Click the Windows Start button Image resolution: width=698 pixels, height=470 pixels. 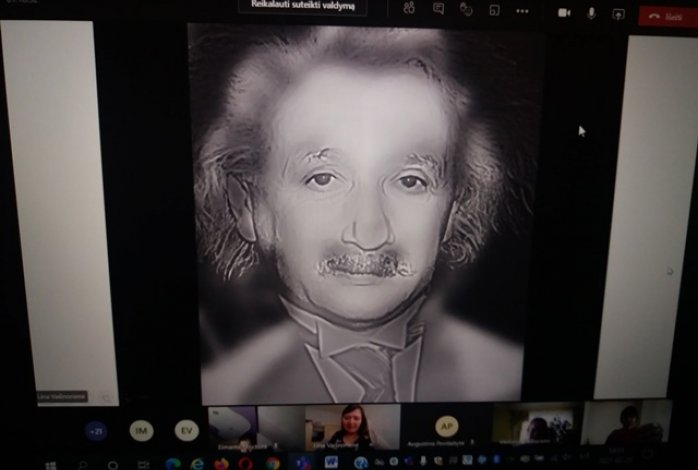coord(50,464)
